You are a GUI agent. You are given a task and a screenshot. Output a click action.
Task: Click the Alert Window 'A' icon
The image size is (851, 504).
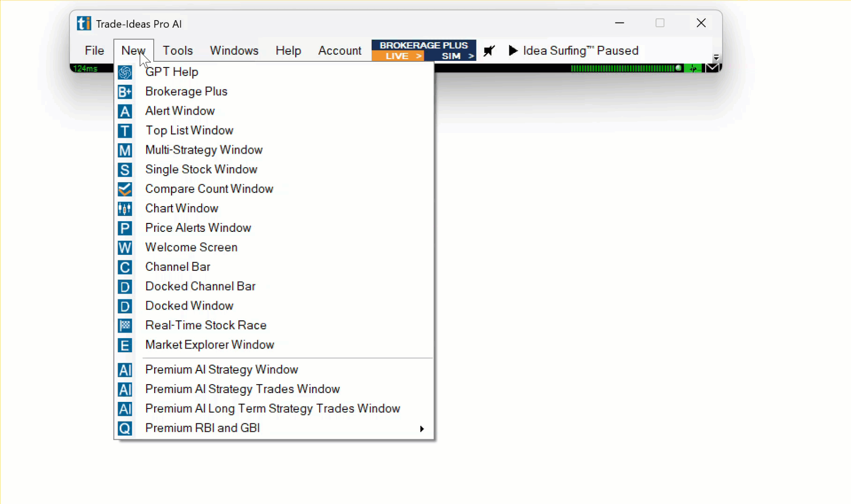[x=125, y=111]
